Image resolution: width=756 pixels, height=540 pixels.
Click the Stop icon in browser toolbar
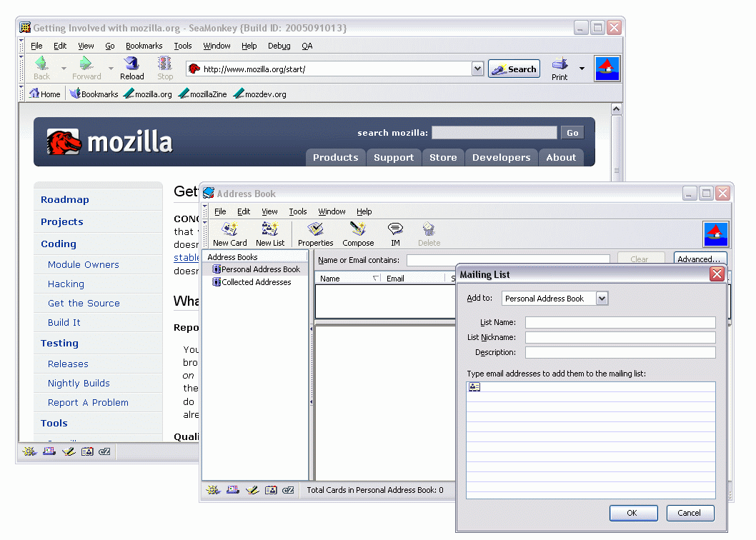tap(165, 69)
